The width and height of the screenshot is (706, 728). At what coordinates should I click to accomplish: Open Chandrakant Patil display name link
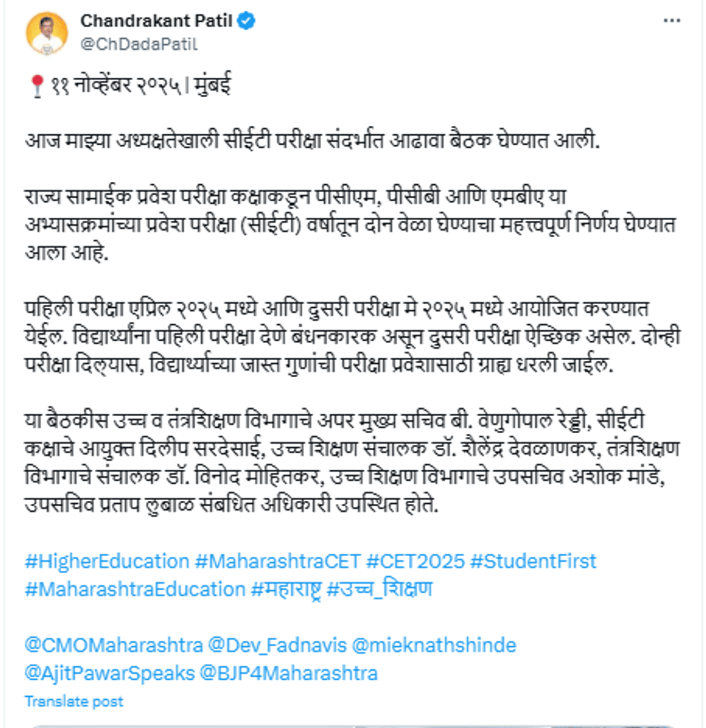tap(156, 21)
